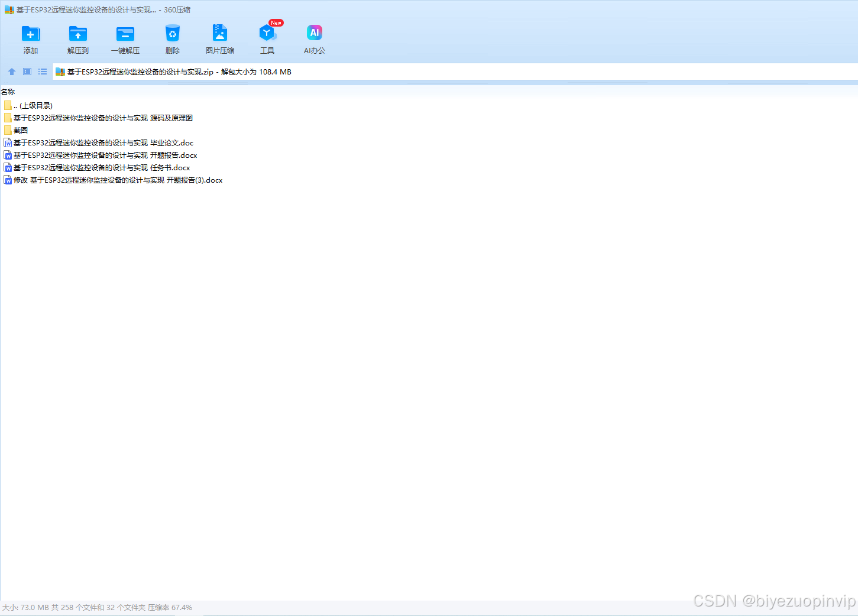Click the Word icon of 修改 开题报告(3).docx

click(x=8, y=180)
